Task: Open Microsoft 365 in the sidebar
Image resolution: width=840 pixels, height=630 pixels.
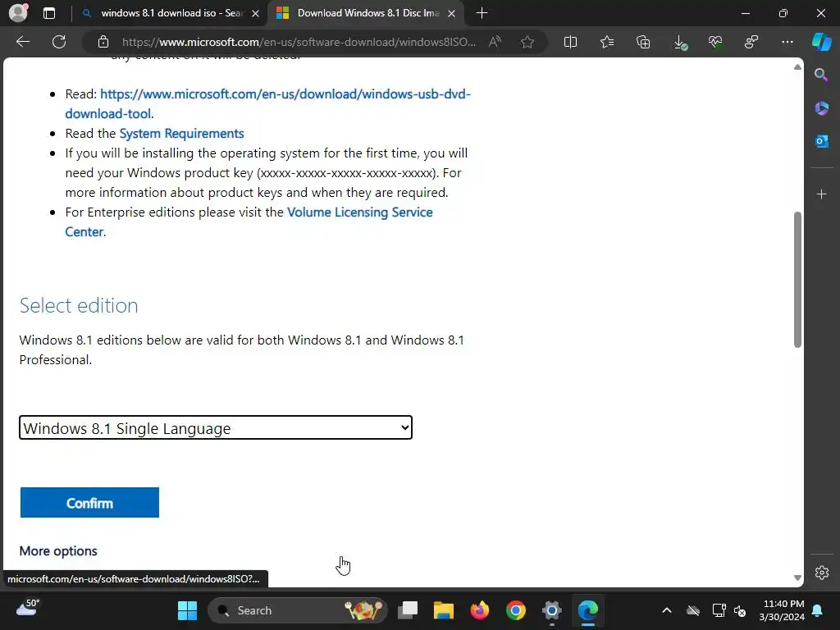Action: click(821, 108)
